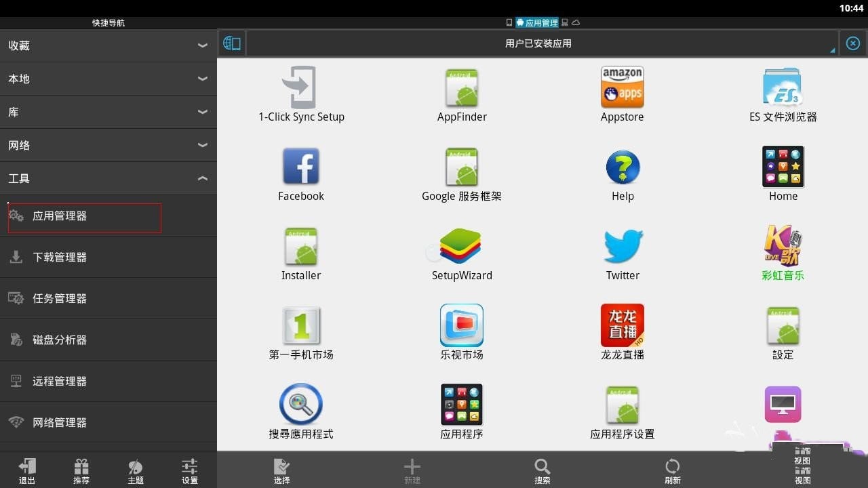Open the Facebook app icon
The image size is (868, 488).
(301, 167)
